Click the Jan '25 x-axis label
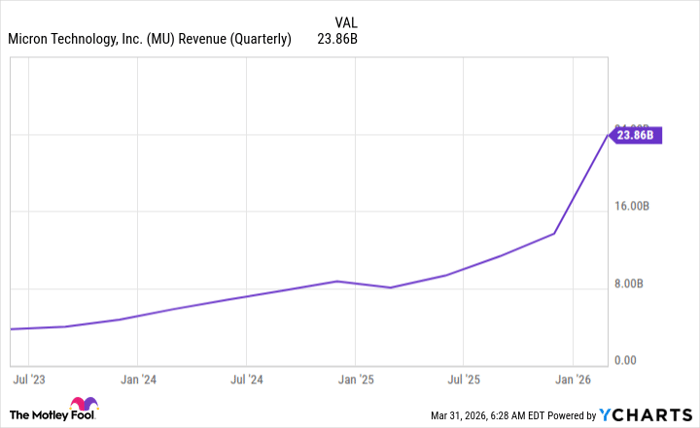Screen dimensions: 700x428 pyautogui.click(x=356, y=380)
